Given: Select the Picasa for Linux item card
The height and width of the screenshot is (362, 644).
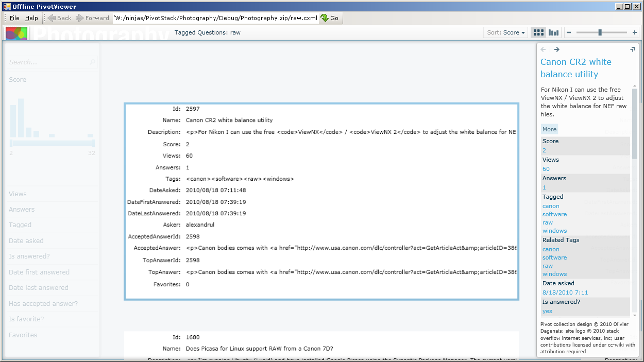Looking at the screenshot, I should tap(321, 346).
